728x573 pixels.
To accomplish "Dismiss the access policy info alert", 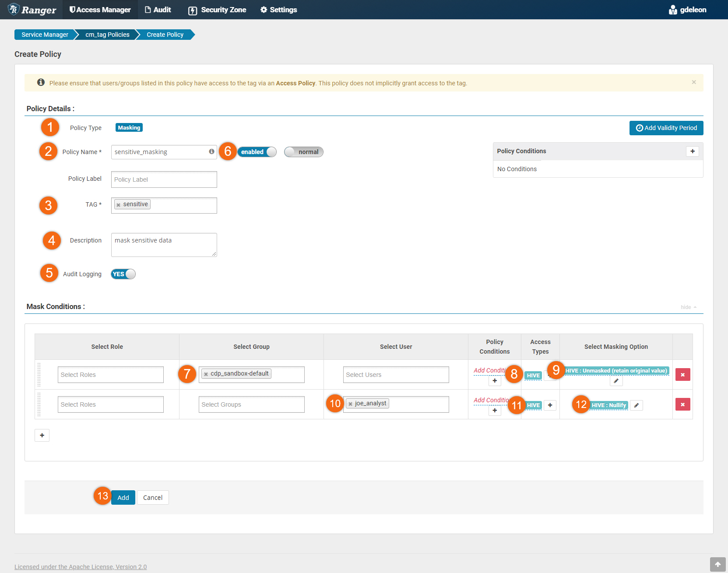I will tap(693, 82).
